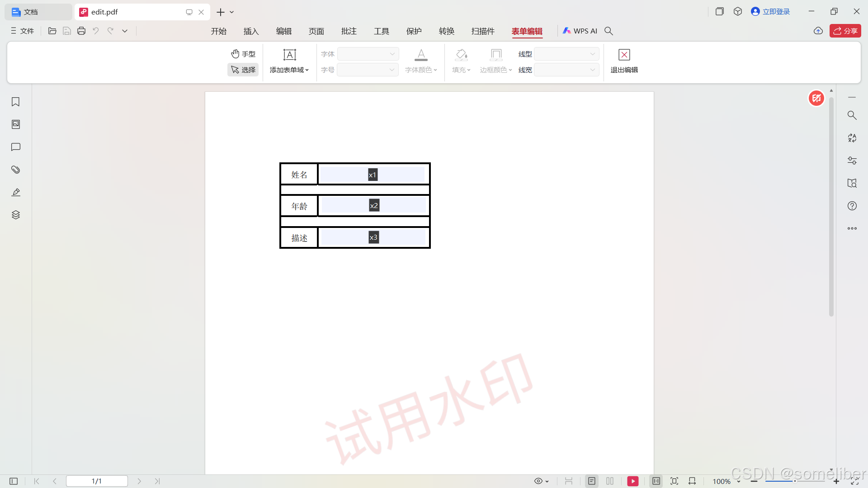
Task: Click the save icon in quick toolbar
Action: click(67, 31)
